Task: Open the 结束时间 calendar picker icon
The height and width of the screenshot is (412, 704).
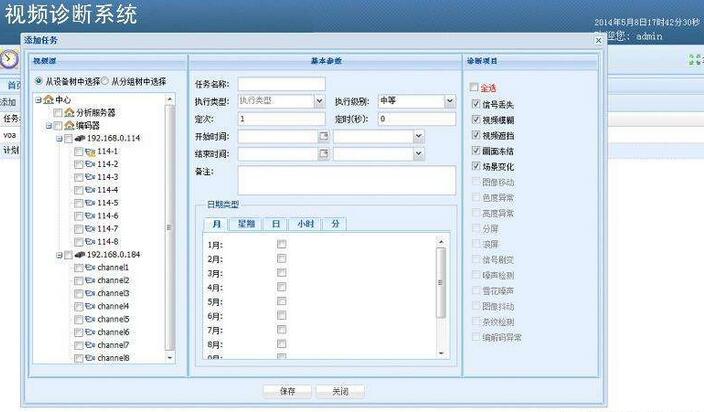Action: pos(323,154)
